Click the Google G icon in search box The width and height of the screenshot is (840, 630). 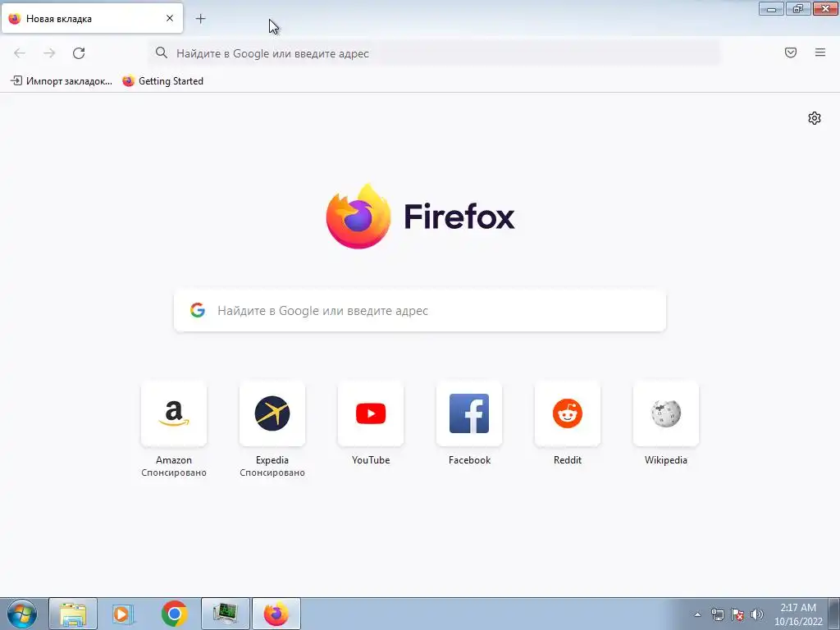198,310
